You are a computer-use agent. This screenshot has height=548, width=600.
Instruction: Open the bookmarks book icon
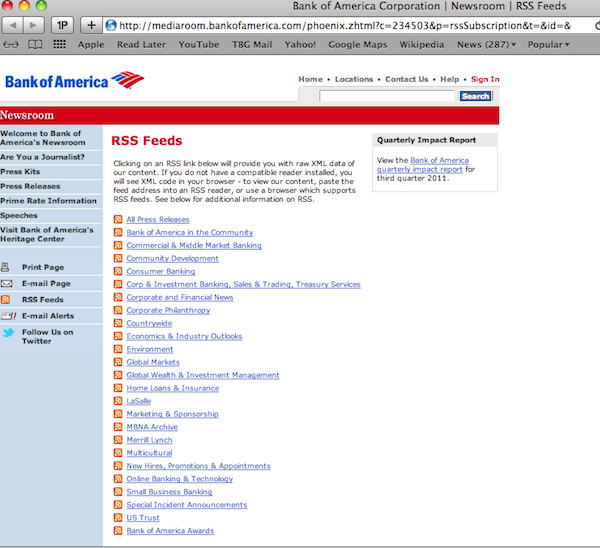click(x=35, y=45)
